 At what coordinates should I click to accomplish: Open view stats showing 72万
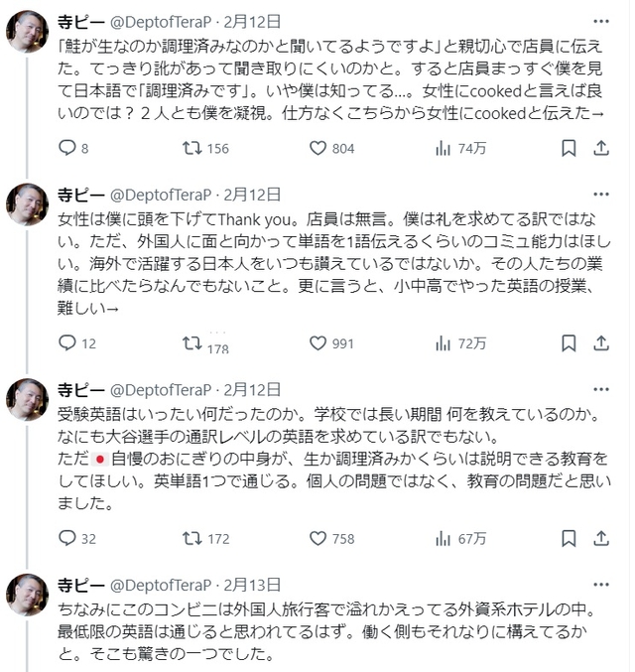(x=444, y=343)
